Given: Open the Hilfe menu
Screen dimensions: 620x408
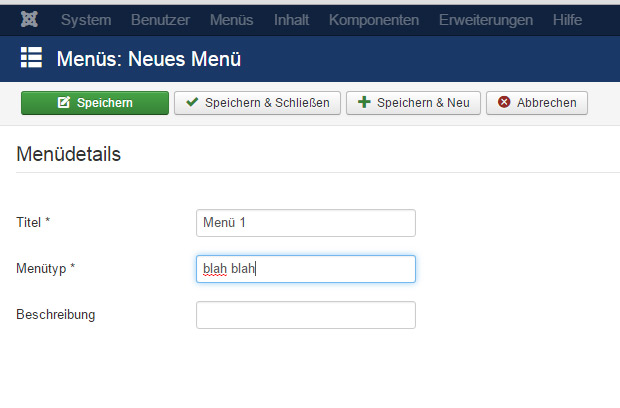Looking at the screenshot, I should coord(567,20).
